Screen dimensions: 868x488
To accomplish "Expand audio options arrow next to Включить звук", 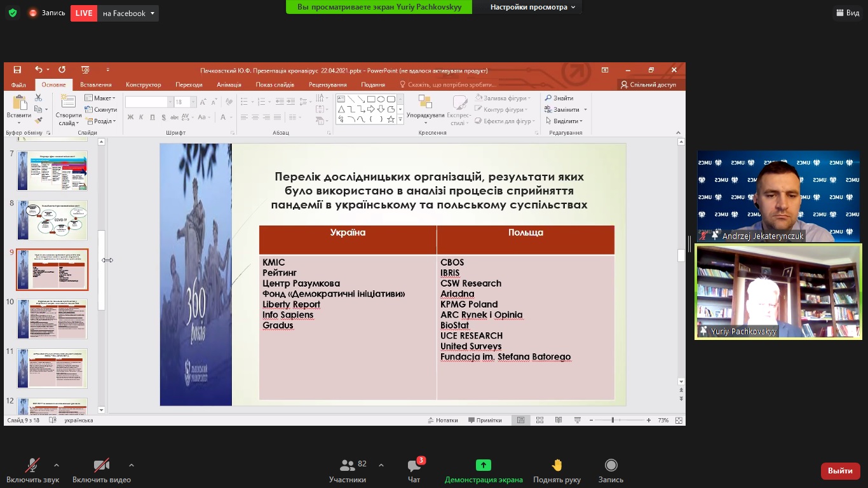I will pos(57,465).
